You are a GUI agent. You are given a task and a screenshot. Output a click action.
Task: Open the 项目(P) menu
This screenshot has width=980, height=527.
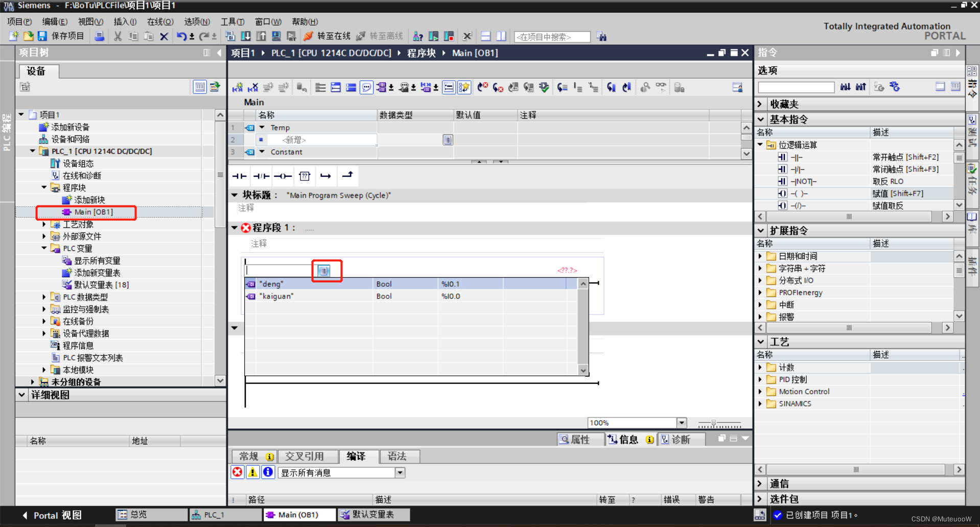tap(19, 21)
